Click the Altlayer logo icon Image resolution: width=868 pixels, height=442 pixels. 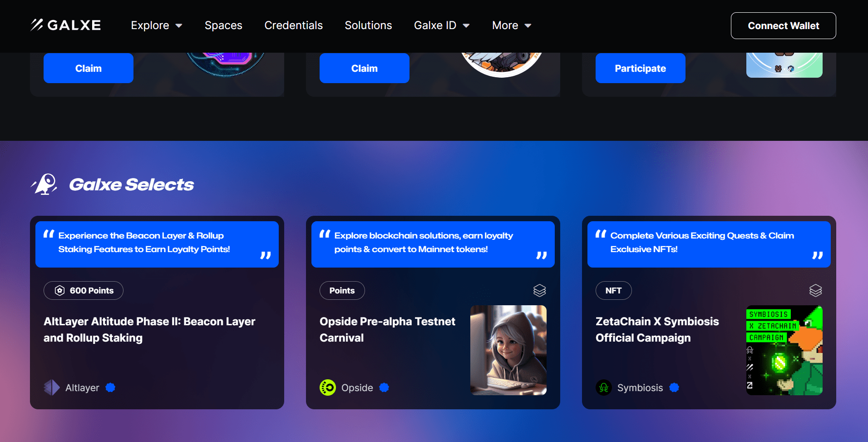click(52, 387)
